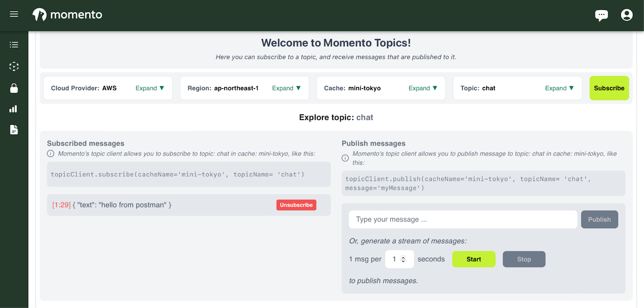644x308 pixels.
Task: Open the lock icon in the sidebar
Action: (x=14, y=88)
